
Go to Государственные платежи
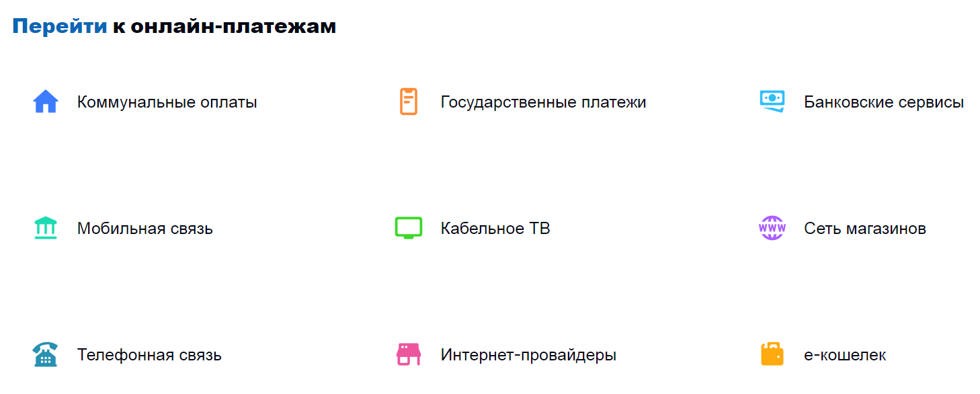543,102
